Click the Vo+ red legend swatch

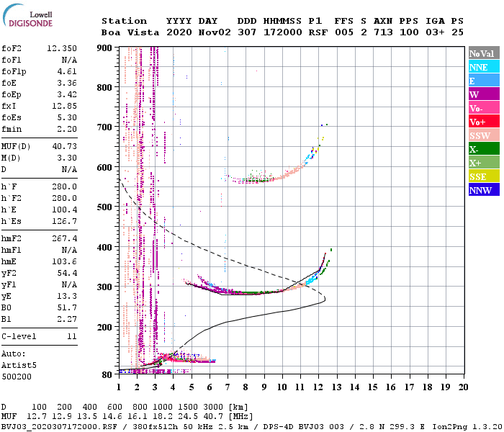click(484, 122)
